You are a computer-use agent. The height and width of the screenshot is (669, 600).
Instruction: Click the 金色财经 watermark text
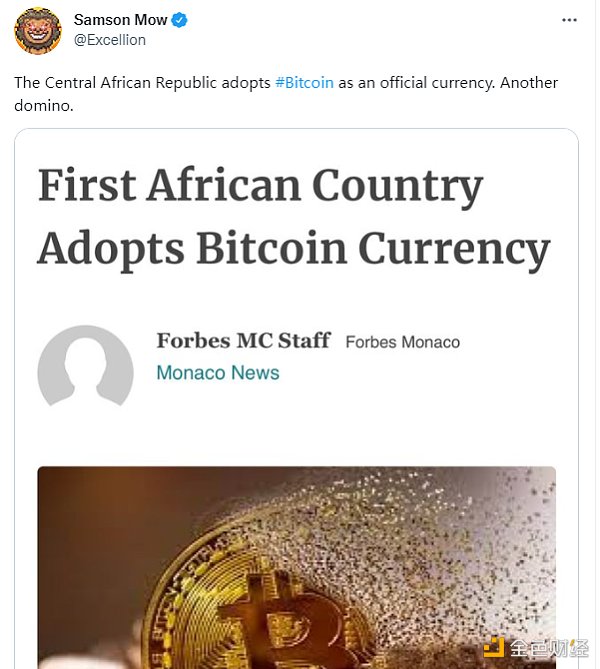(548, 647)
